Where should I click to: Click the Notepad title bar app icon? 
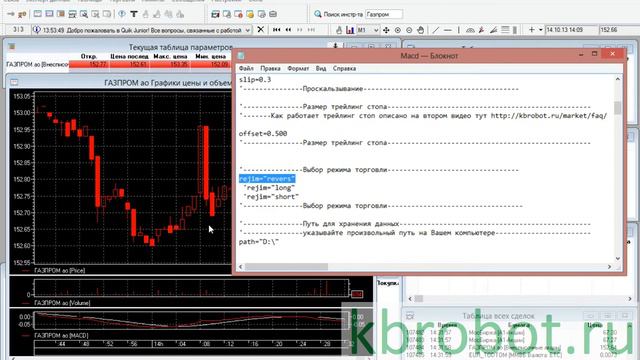241,56
